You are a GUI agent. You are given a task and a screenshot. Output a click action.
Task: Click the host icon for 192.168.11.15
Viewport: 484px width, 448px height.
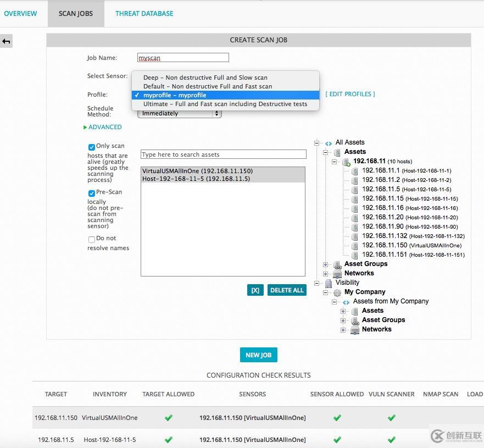355,199
